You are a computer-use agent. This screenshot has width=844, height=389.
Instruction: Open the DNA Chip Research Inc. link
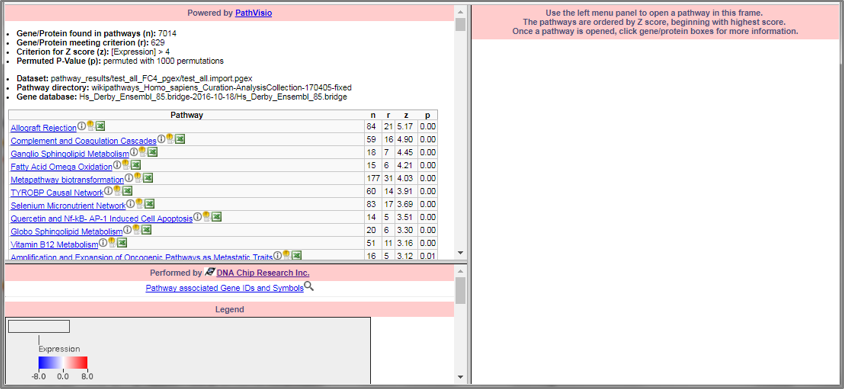click(263, 273)
